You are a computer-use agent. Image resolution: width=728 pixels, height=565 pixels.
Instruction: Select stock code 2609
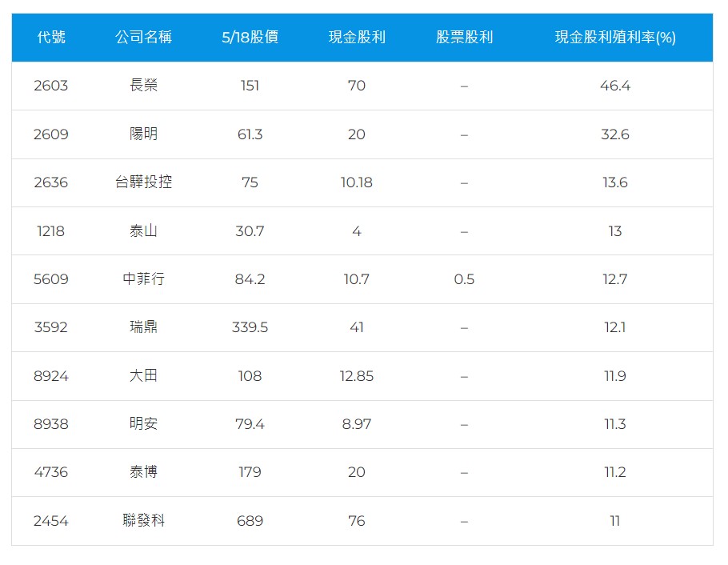[x=51, y=134]
